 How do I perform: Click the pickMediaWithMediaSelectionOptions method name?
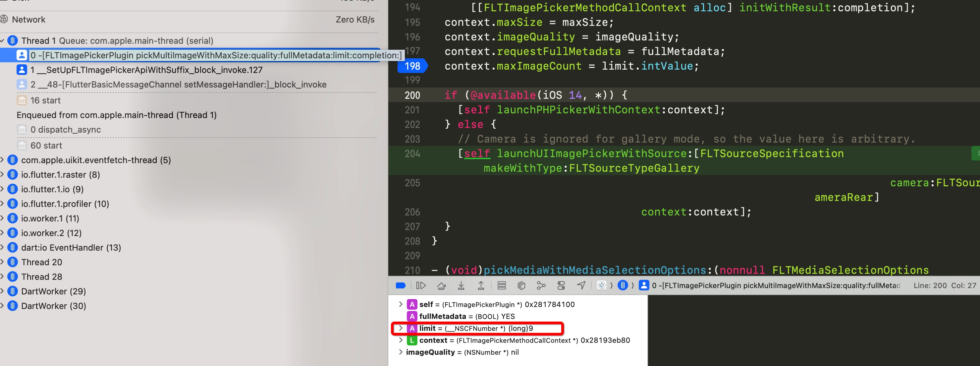(x=595, y=270)
